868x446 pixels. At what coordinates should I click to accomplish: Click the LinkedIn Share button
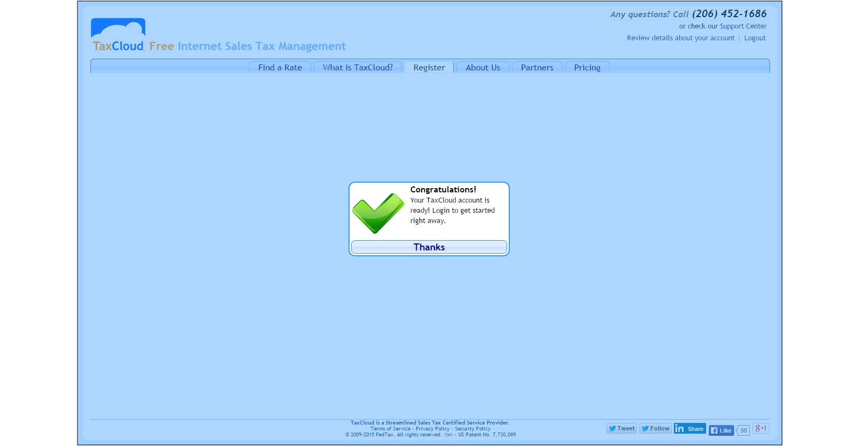point(690,428)
